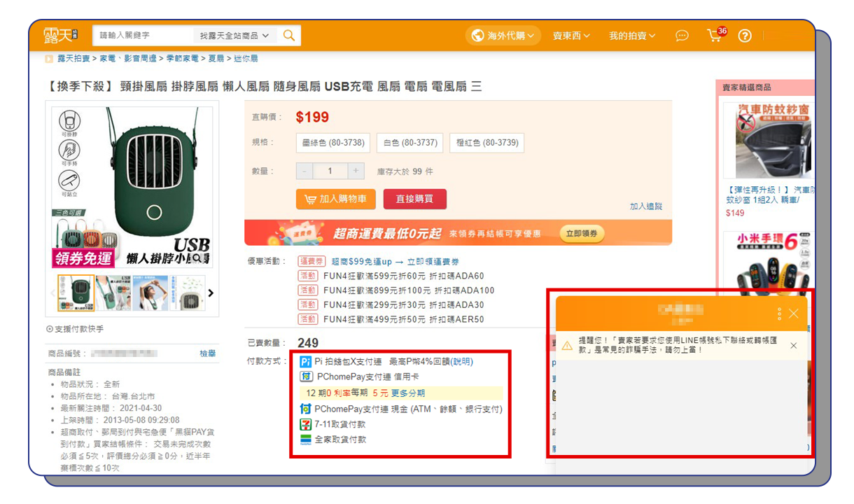Open the chat messages bubble icon
The width and height of the screenshot is (854, 504).
click(x=682, y=36)
